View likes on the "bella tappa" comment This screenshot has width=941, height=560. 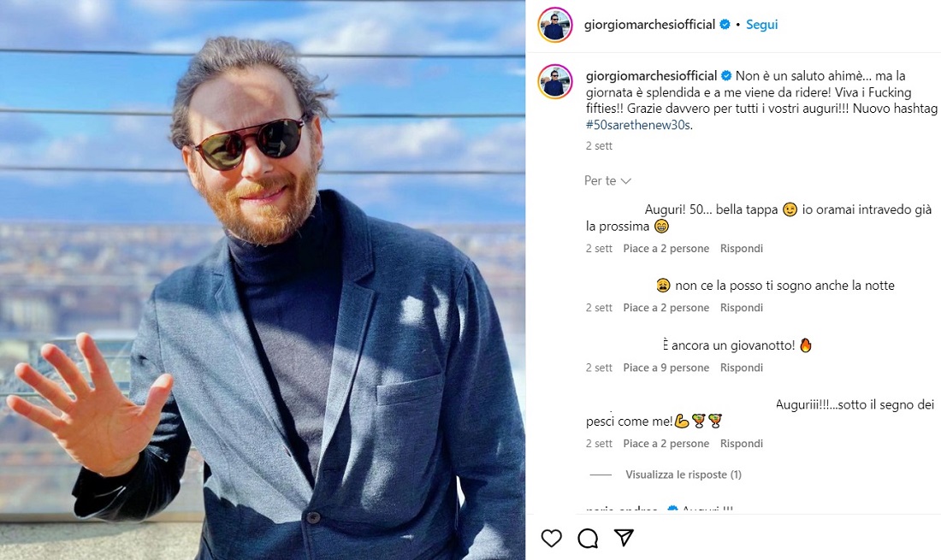click(x=666, y=249)
